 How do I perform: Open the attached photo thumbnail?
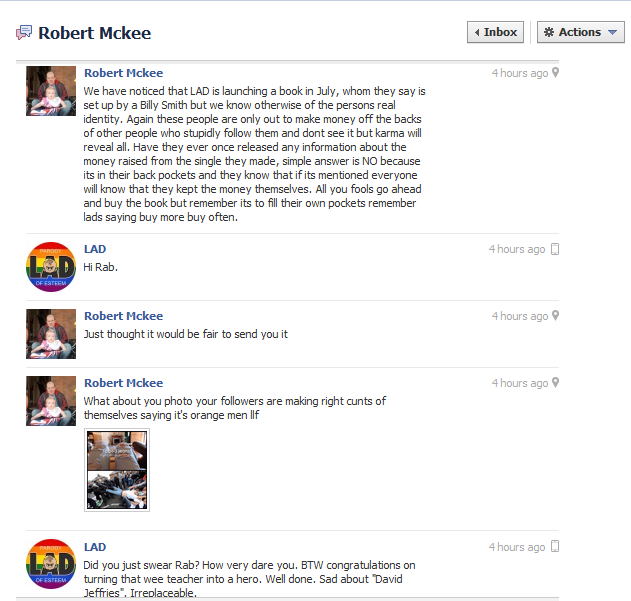(x=117, y=470)
